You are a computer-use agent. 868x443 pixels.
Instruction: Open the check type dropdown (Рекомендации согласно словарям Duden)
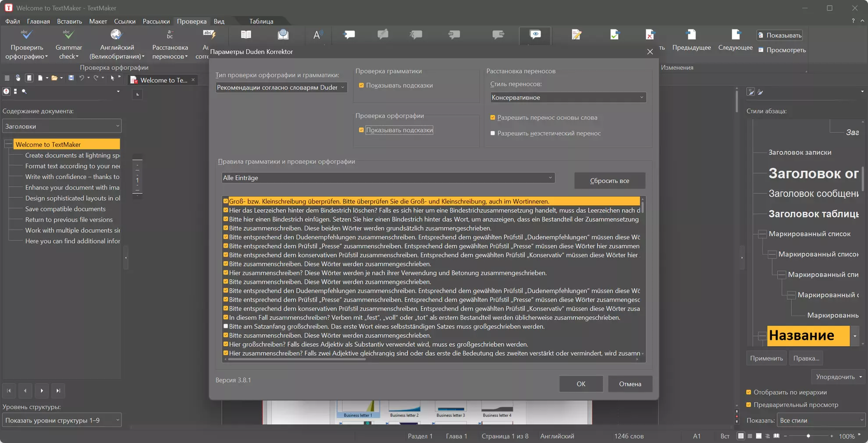click(x=281, y=87)
